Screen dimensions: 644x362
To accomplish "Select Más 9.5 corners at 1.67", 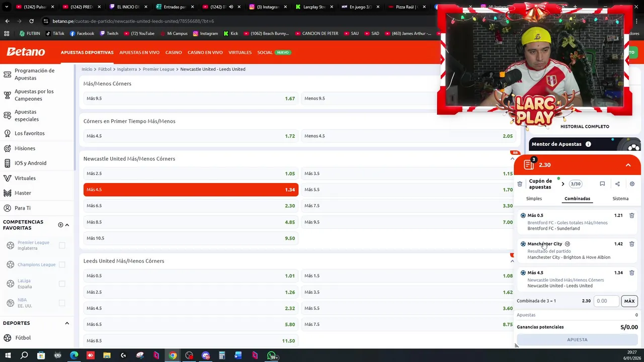I will pos(191,99).
